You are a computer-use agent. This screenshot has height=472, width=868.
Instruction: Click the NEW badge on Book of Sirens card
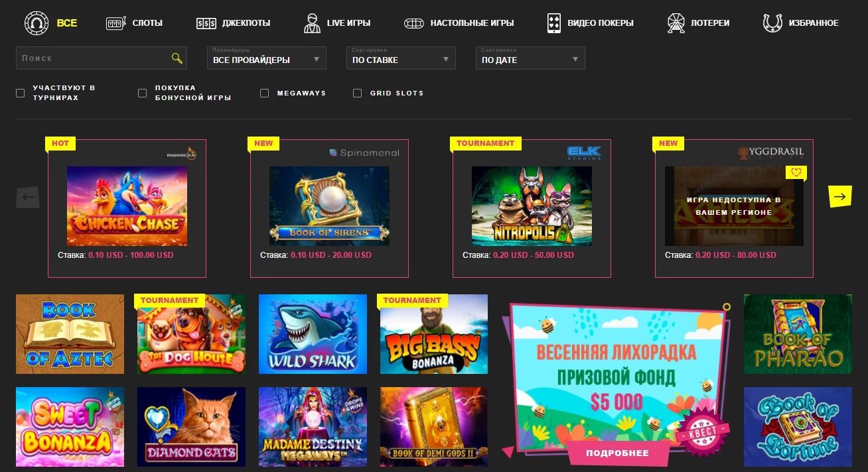click(263, 143)
